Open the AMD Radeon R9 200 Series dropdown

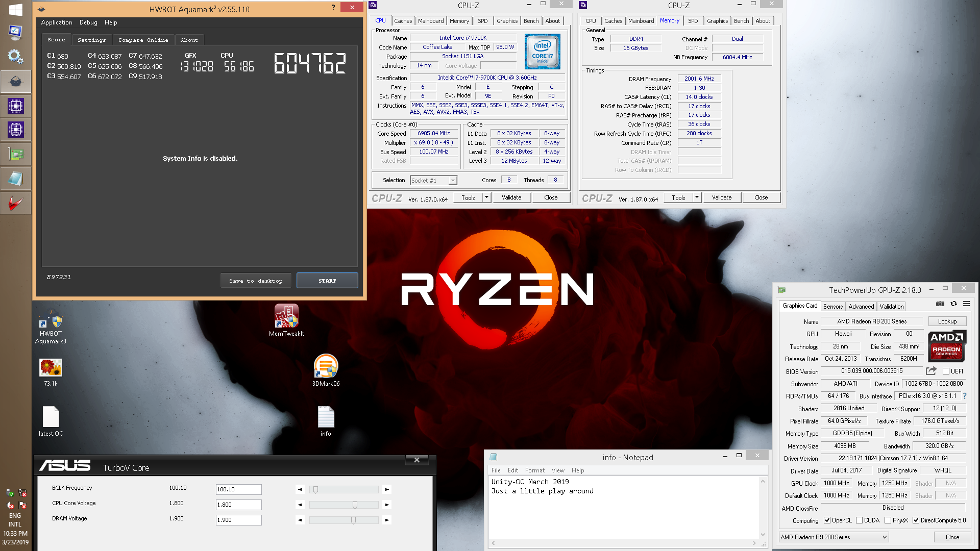point(834,537)
